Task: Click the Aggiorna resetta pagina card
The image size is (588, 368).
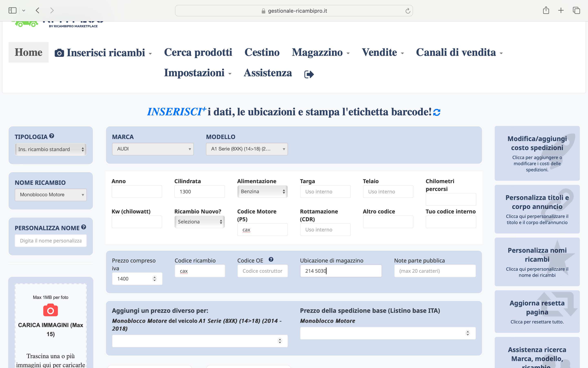Action: tap(537, 312)
